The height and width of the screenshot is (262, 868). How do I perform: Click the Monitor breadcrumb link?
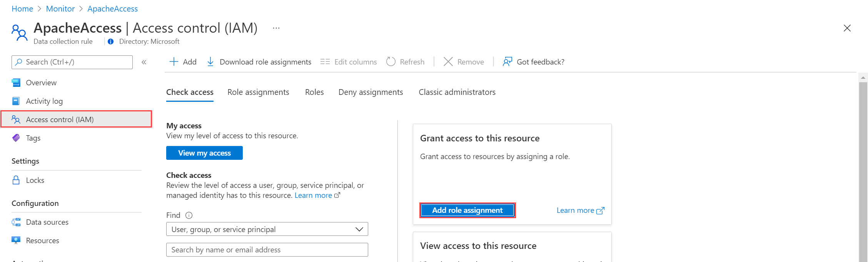[x=60, y=9]
